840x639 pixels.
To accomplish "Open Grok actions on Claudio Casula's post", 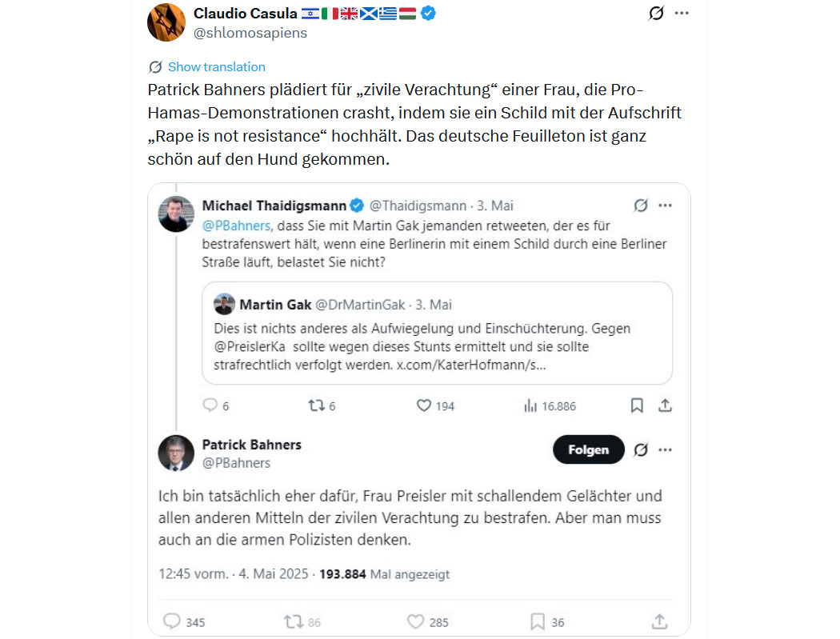I will 656,14.
